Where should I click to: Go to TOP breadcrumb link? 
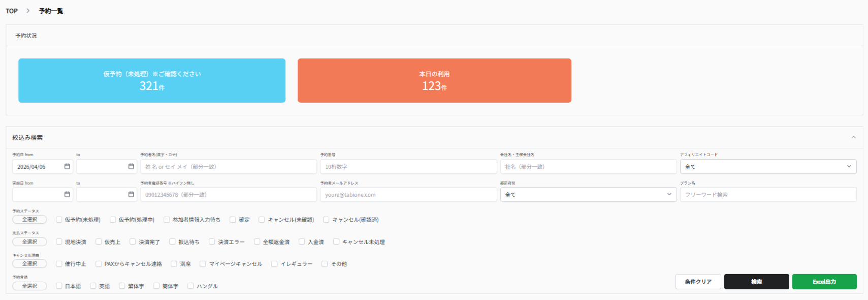pos(12,11)
